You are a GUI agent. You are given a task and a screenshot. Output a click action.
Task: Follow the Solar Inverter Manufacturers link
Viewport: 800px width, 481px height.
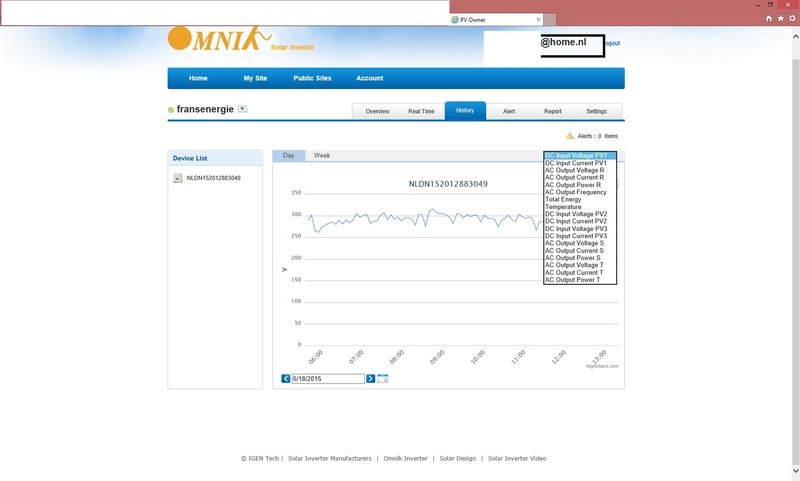click(x=330, y=458)
